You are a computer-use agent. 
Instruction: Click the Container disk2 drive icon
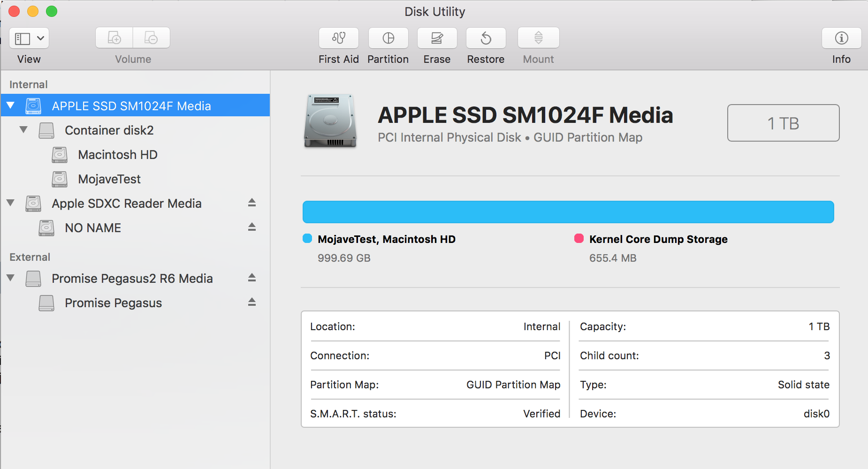(x=46, y=130)
